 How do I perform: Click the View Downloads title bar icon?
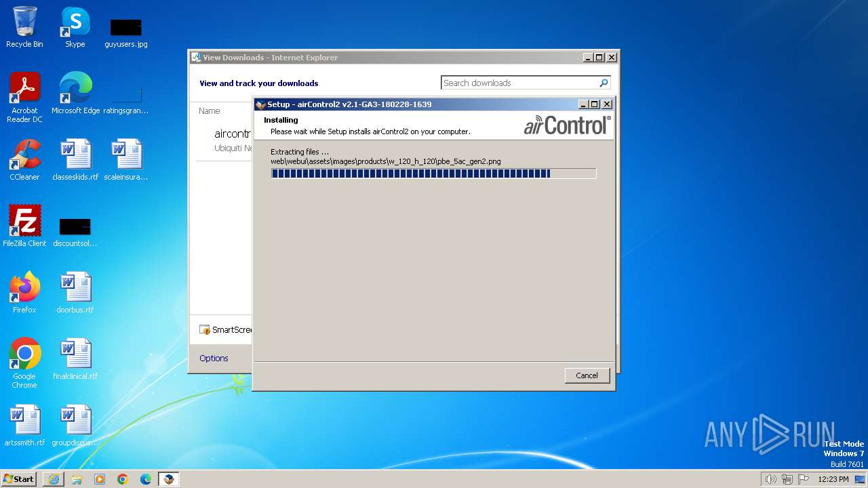(x=196, y=58)
